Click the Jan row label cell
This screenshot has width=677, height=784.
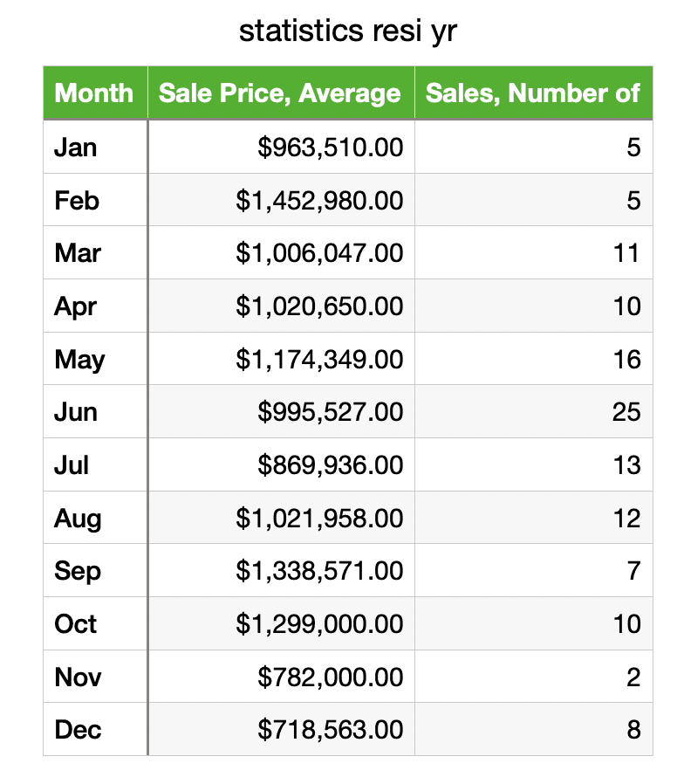coord(94,147)
